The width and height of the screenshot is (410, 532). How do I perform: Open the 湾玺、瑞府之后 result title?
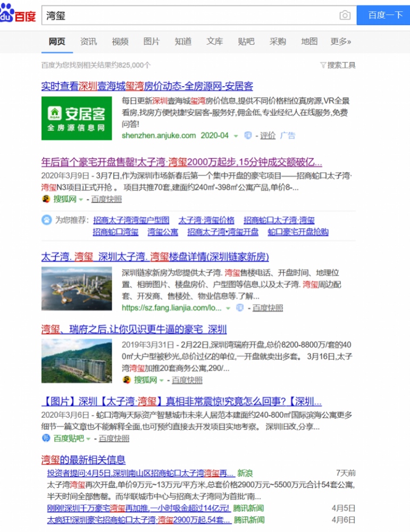(134, 329)
